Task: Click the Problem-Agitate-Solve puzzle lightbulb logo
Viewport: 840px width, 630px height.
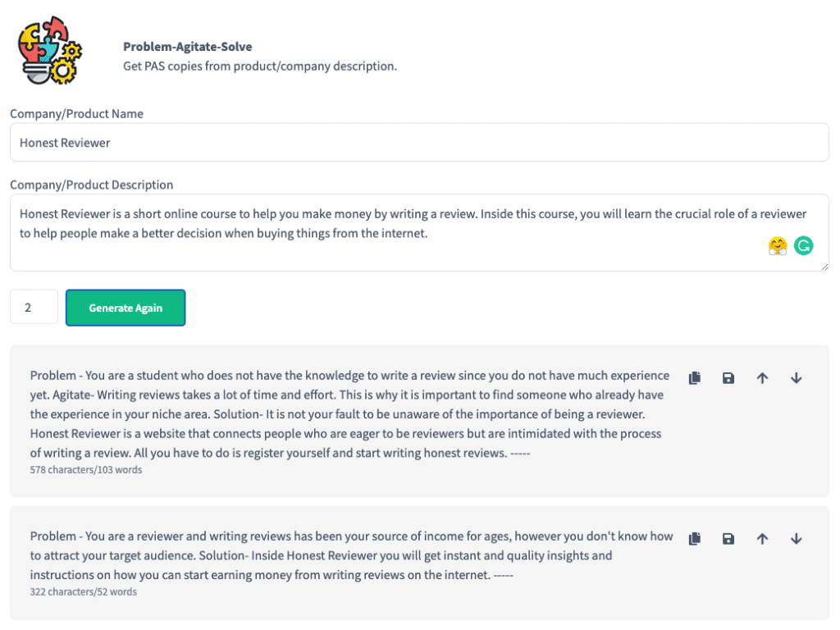Action: click(50, 50)
